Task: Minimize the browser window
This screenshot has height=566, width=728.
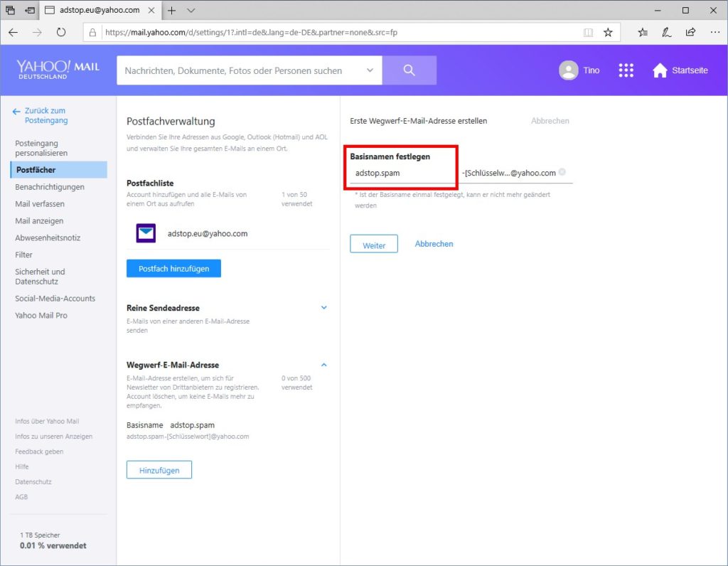Action: tap(658, 10)
